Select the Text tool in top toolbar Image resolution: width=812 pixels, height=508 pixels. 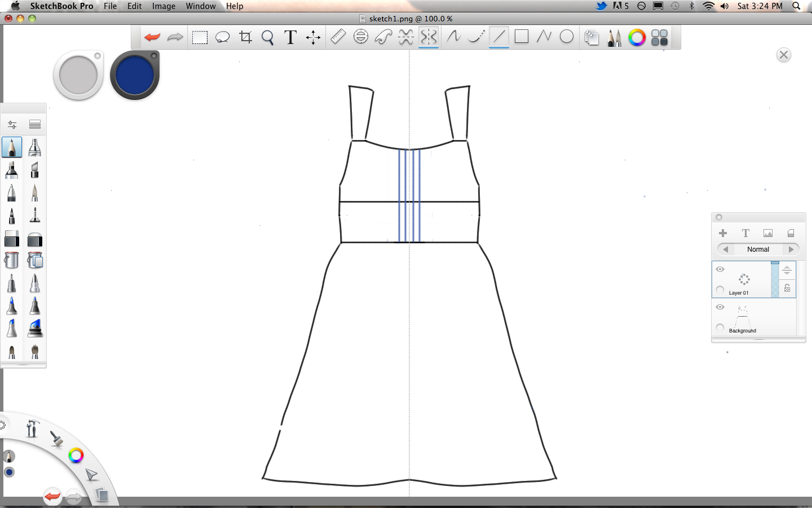coord(290,37)
